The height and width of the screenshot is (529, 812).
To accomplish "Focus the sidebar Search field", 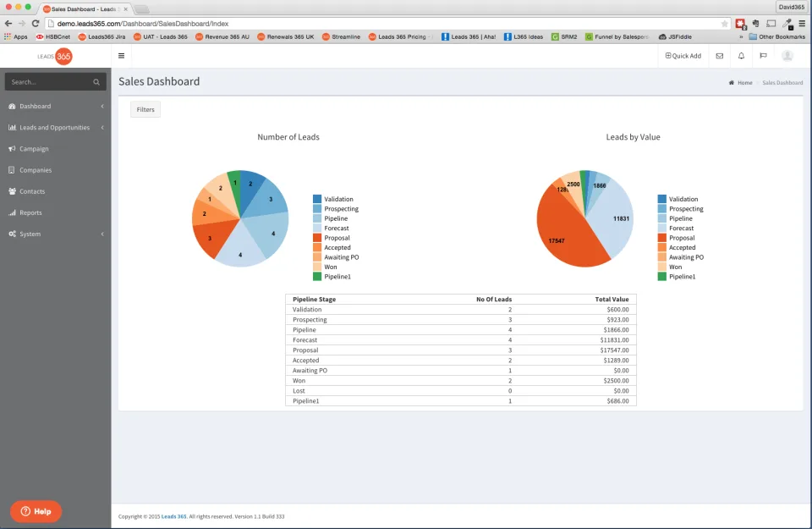I will point(56,82).
